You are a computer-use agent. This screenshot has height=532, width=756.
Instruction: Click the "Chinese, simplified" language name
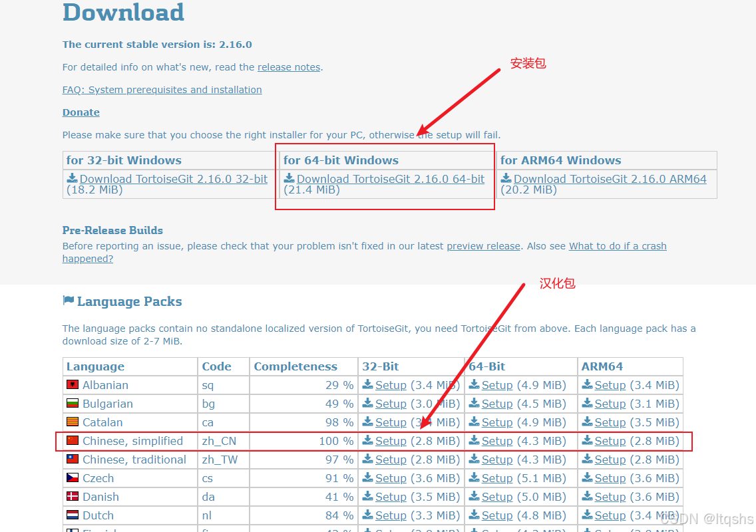tap(132, 441)
